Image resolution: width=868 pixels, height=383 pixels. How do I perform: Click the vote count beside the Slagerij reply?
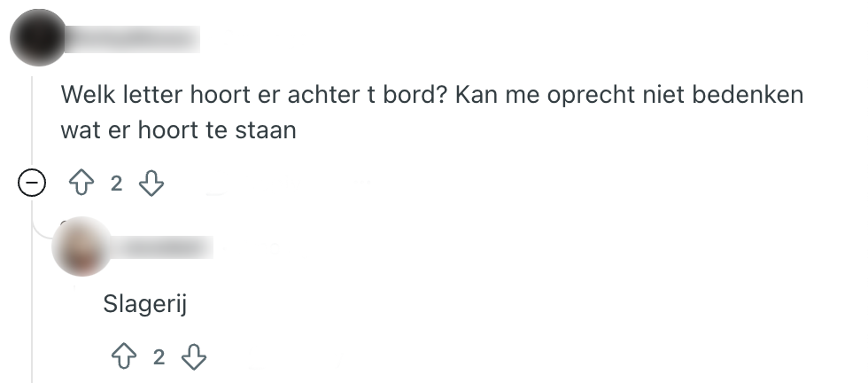(159, 357)
